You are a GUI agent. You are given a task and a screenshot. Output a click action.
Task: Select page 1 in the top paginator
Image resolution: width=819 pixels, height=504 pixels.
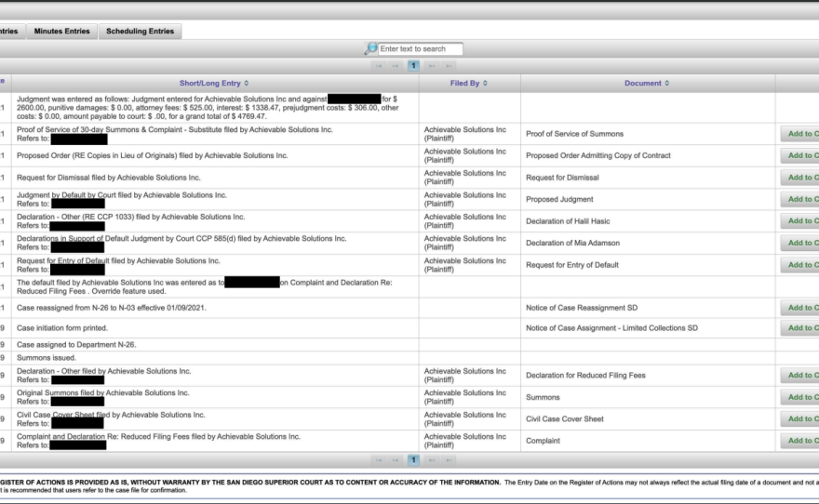coord(413,66)
